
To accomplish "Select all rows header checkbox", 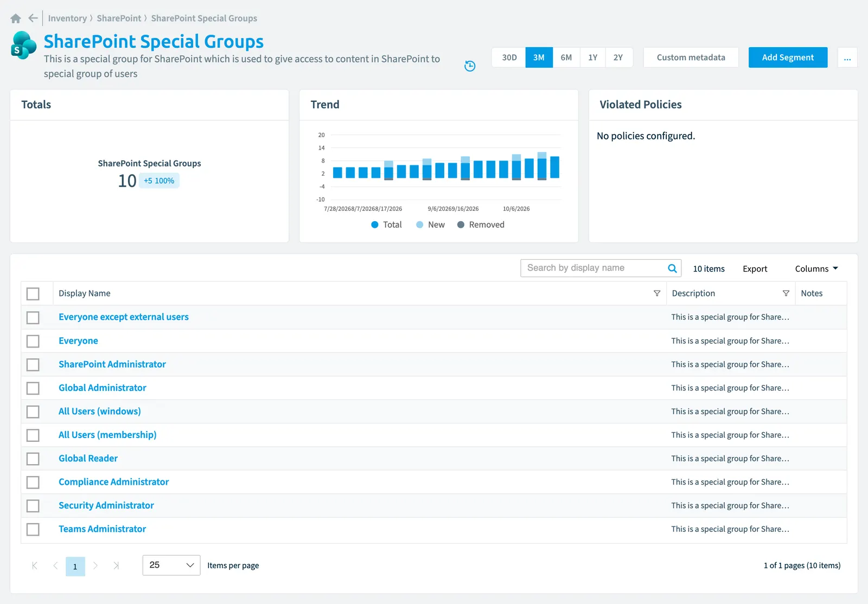I will (x=33, y=294).
